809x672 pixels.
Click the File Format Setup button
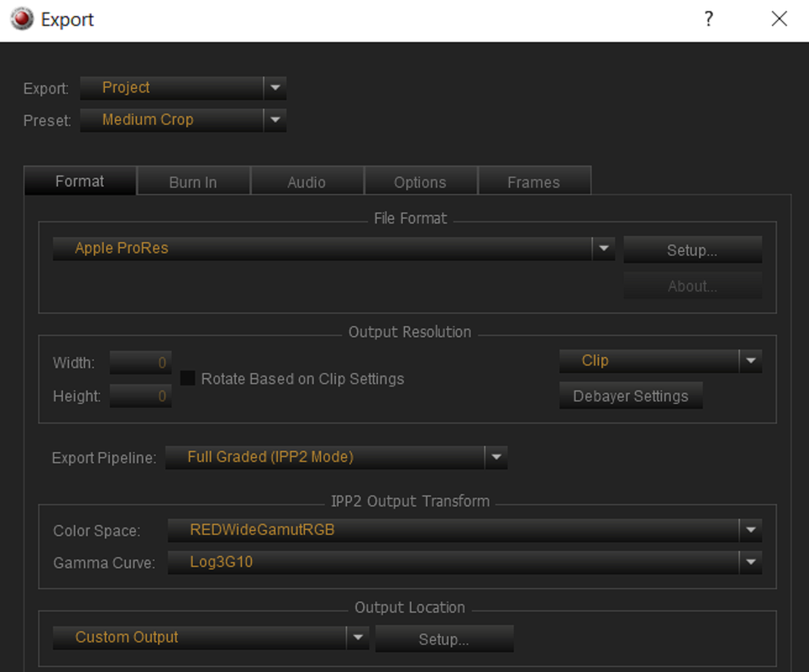point(692,250)
